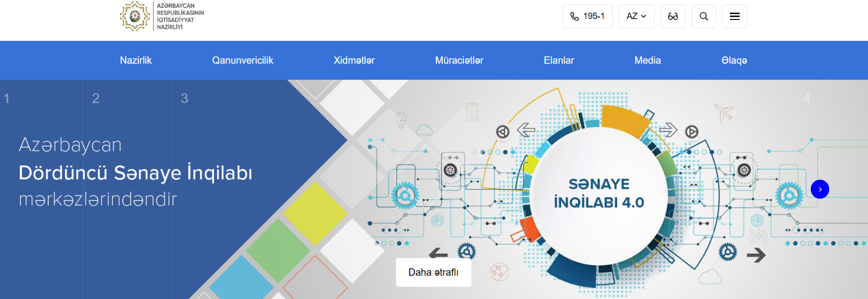Go to slide 4 indicator
The width and height of the screenshot is (868, 299).
807,98
